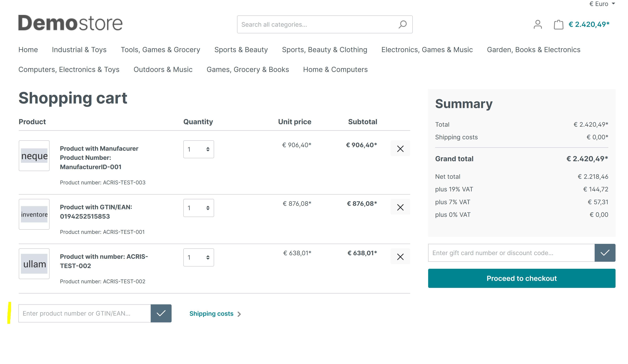Go to Home menu item
This screenshot has width=628, height=364.
[x=28, y=49]
